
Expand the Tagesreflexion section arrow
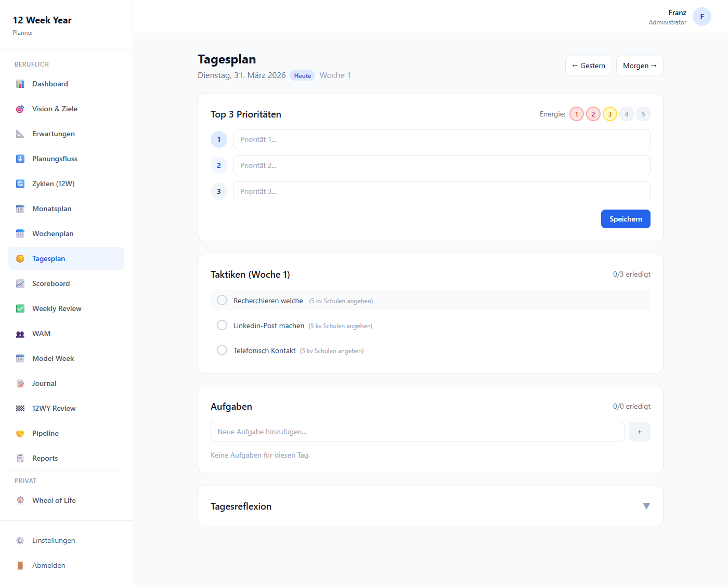coord(646,506)
